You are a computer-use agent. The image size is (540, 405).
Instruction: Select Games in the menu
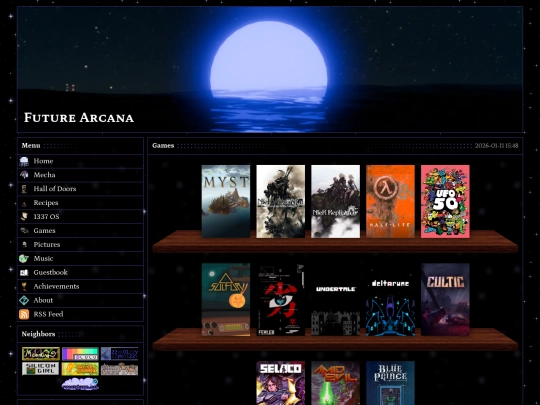click(44, 231)
